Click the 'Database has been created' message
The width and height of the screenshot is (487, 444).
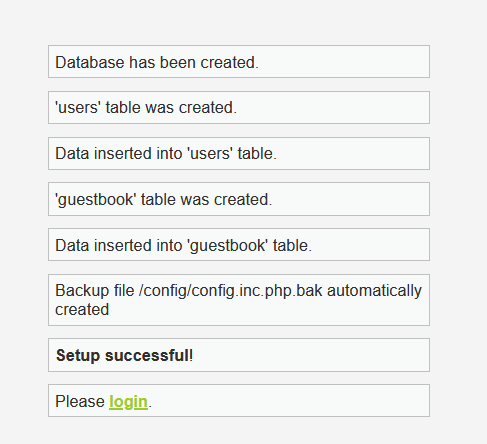click(x=239, y=62)
